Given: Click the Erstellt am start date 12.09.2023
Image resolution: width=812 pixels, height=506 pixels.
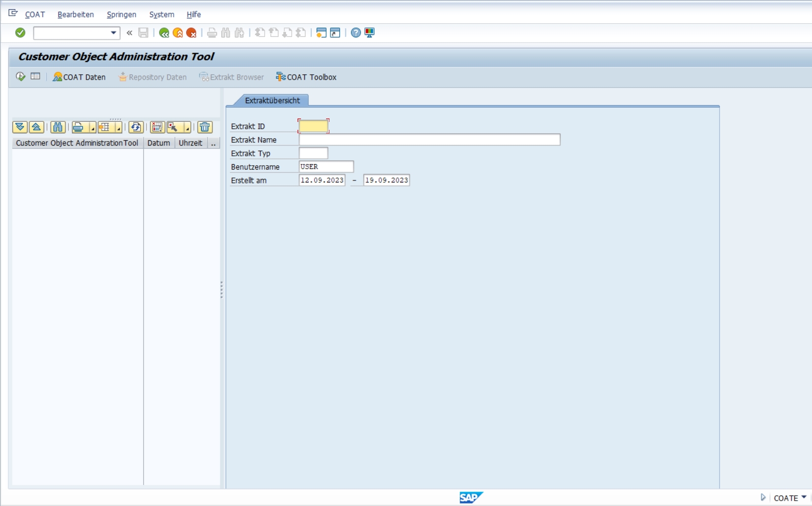Looking at the screenshot, I should pos(322,180).
